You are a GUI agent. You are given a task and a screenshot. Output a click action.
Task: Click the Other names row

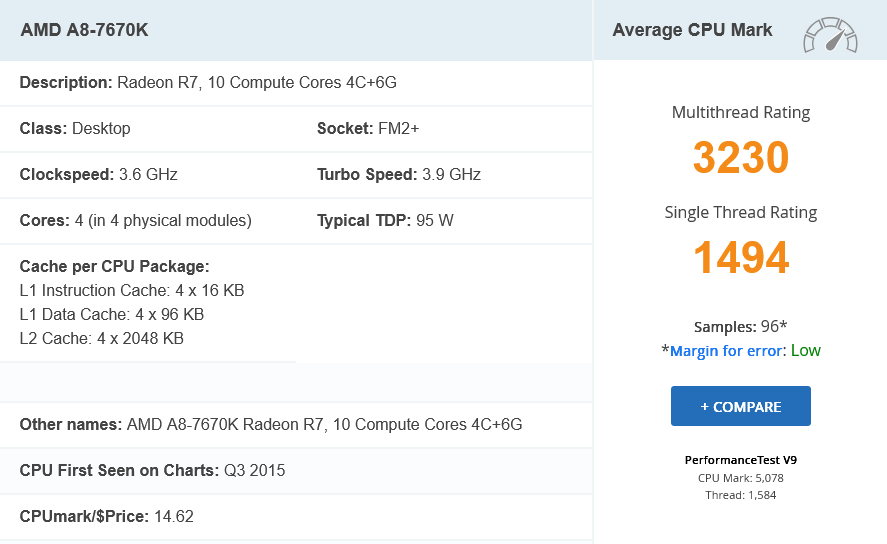coord(270,425)
